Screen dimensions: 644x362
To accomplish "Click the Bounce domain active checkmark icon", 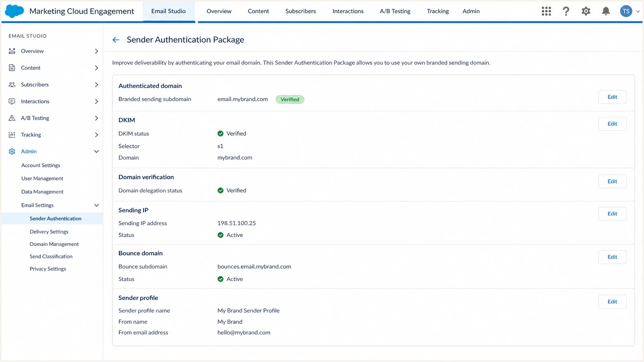I will (x=220, y=279).
